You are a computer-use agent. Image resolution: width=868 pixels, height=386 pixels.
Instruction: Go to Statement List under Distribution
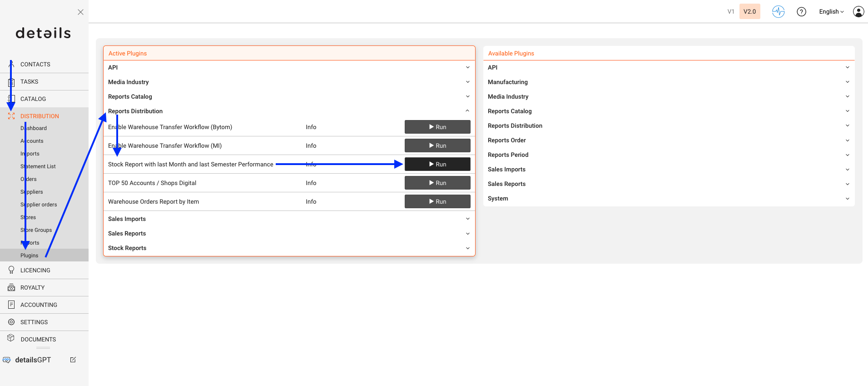pyautogui.click(x=38, y=166)
